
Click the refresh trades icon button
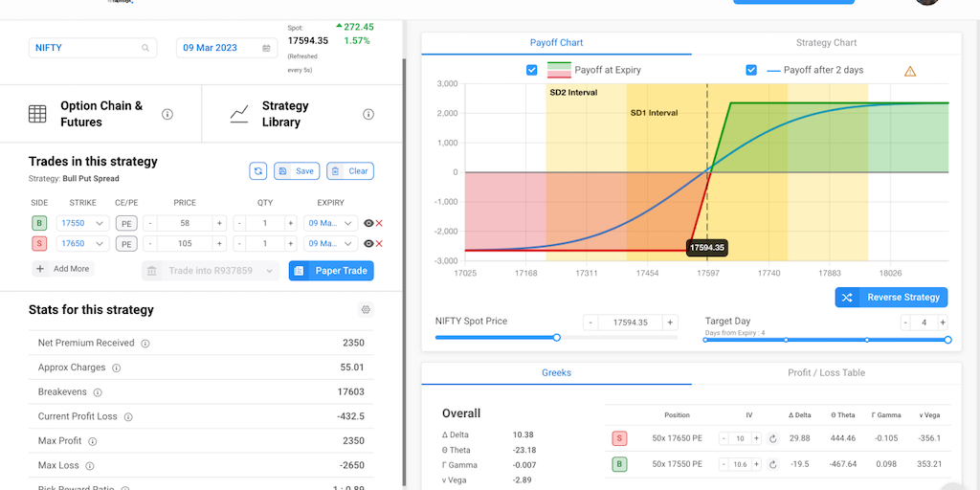click(x=258, y=171)
